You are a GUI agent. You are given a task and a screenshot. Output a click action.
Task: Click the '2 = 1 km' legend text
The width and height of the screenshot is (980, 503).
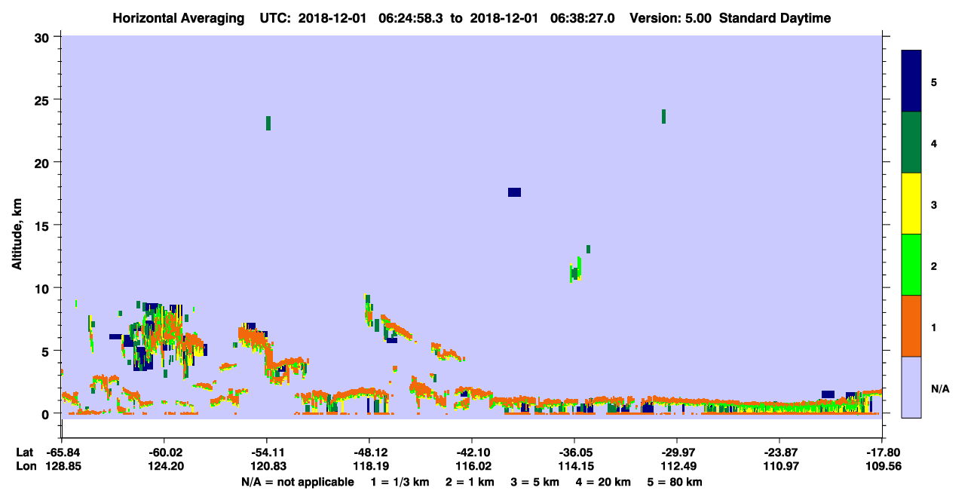tap(470, 482)
